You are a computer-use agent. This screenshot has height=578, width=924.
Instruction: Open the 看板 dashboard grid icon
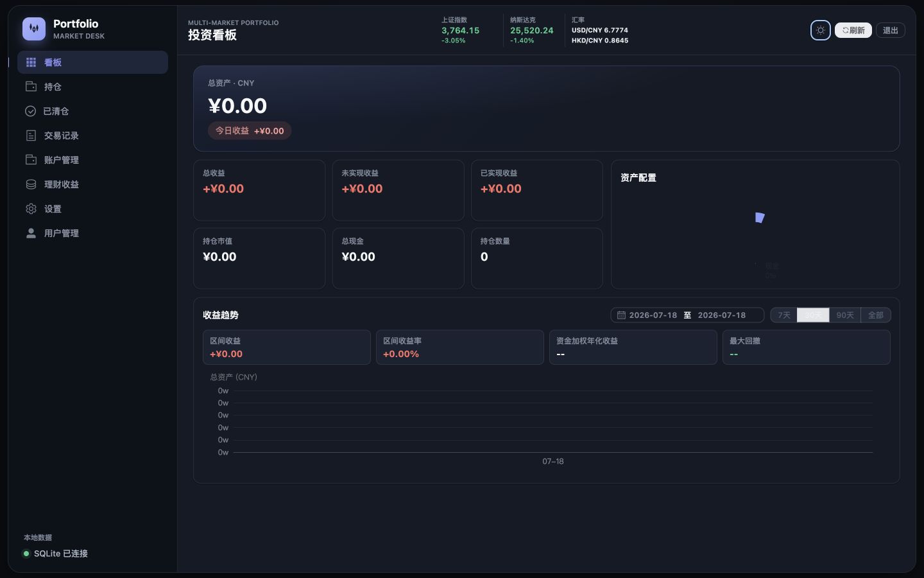31,62
